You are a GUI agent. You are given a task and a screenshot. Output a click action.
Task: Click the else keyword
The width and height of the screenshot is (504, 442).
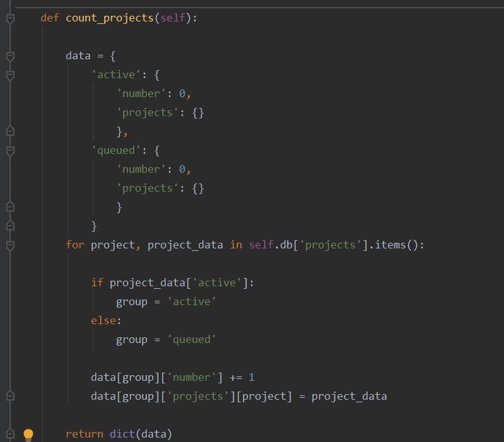[x=103, y=320]
